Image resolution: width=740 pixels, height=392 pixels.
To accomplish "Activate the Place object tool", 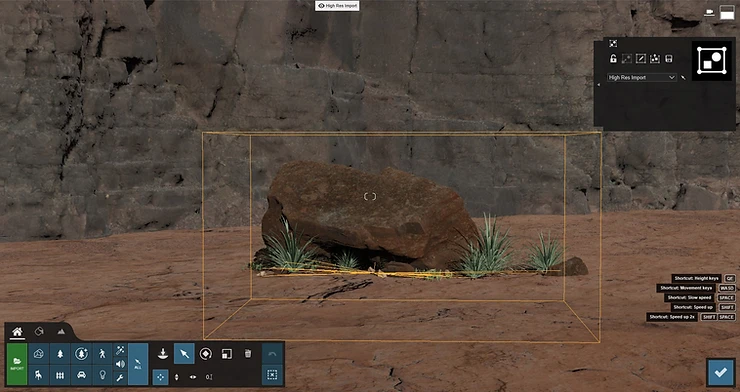I will tap(163, 354).
